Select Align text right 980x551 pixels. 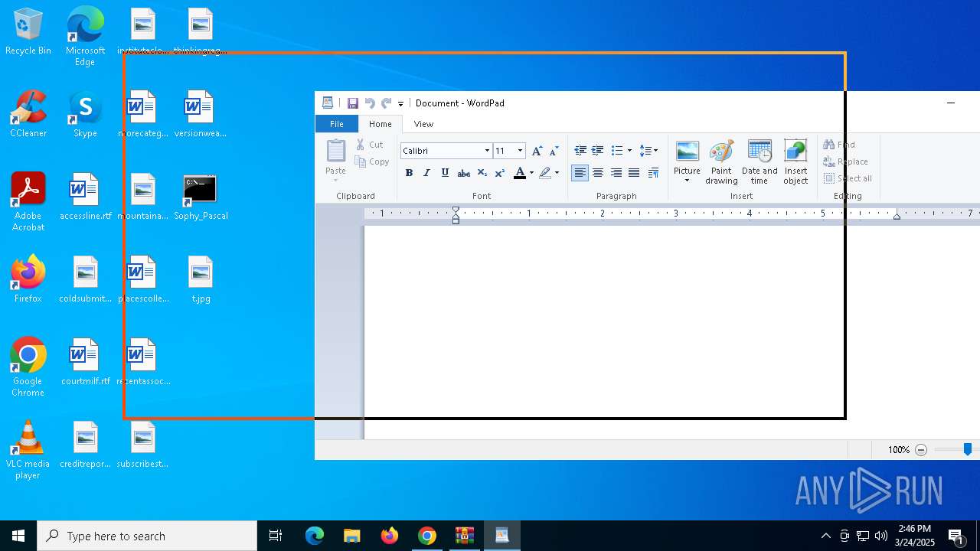pyautogui.click(x=616, y=173)
